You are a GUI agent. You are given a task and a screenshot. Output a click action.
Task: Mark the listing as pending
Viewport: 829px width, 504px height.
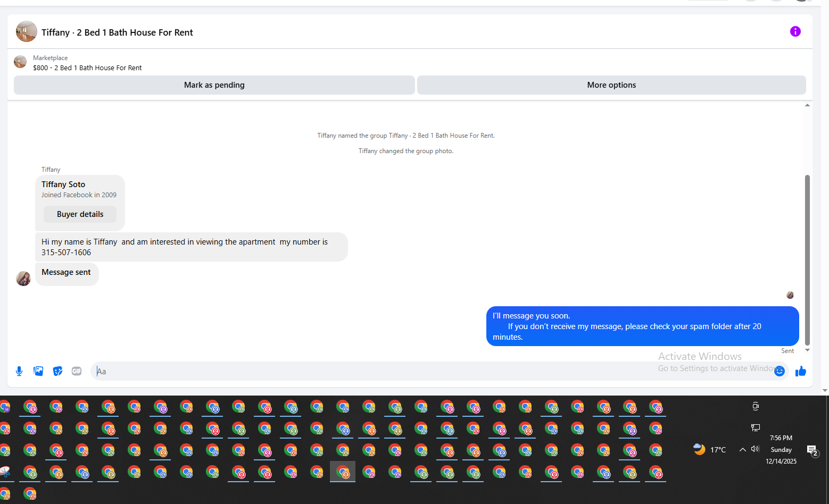214,85
